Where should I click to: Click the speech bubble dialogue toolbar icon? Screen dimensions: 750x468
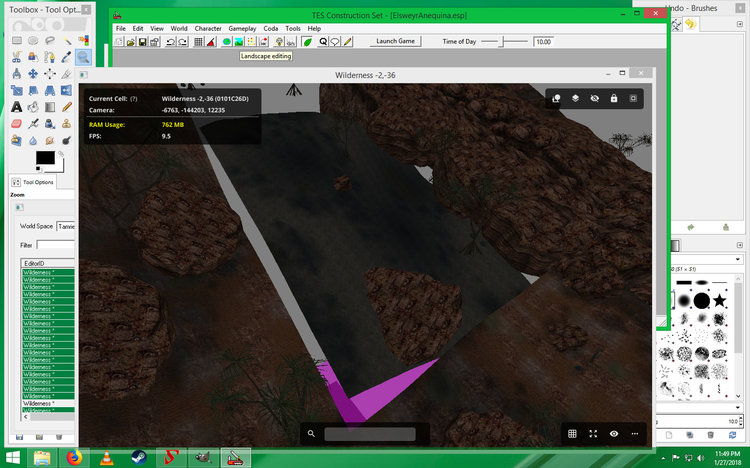335,42
